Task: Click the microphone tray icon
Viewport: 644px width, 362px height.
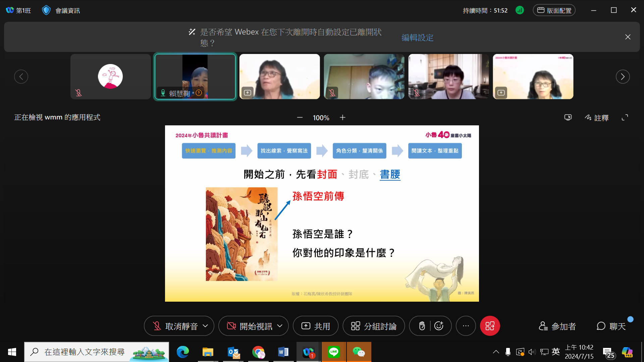Action: (508, 352)
